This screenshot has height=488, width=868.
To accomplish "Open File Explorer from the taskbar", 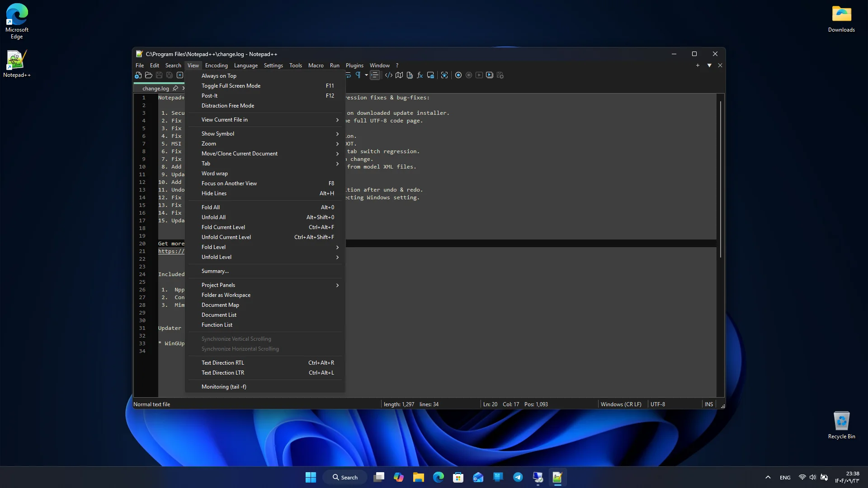I will 419,477.
